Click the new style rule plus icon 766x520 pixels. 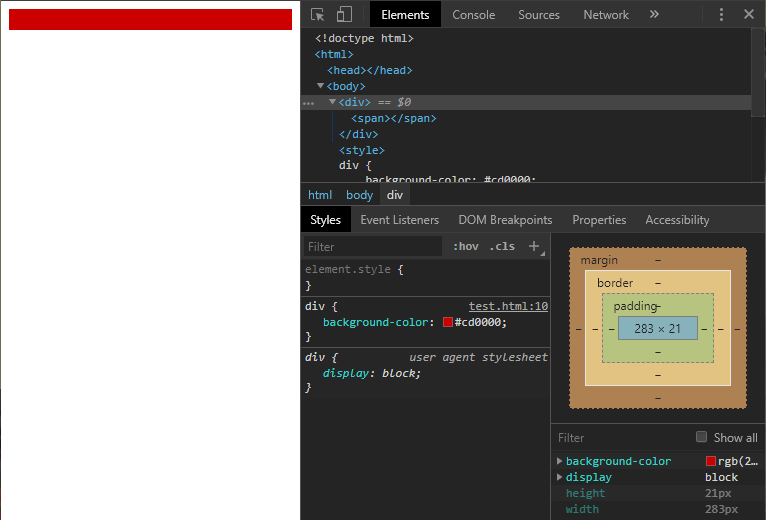(x=534, y=246)
